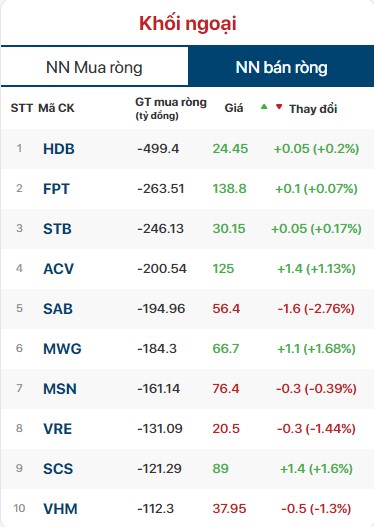Sort by GT mua ròng column header
The width and height of the screenshot is (374, 527).
click(x=171, y=108)
